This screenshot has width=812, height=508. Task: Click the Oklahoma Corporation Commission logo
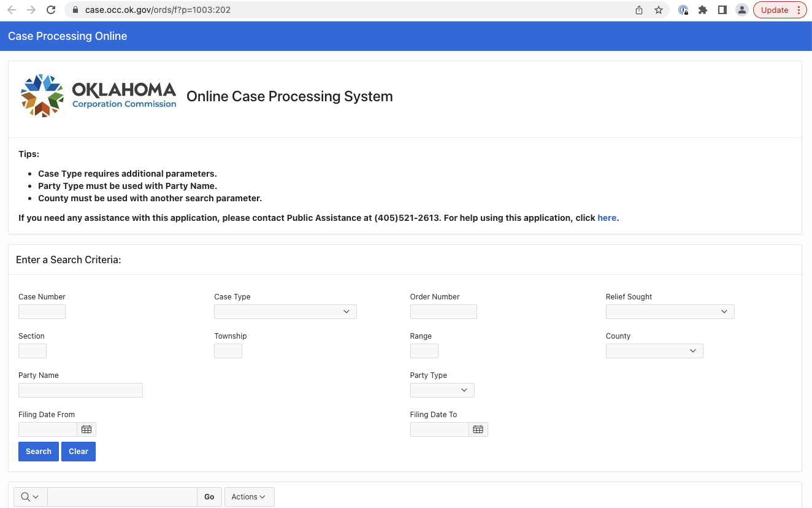98,96
